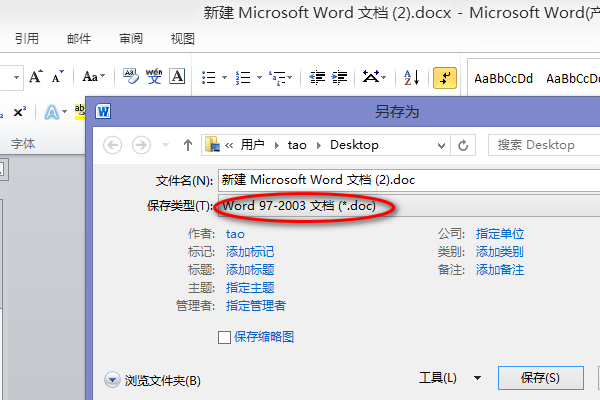Click the 用户 breadcrumb segment
This screenshot has height=400, width=600.
pos(253,145)
